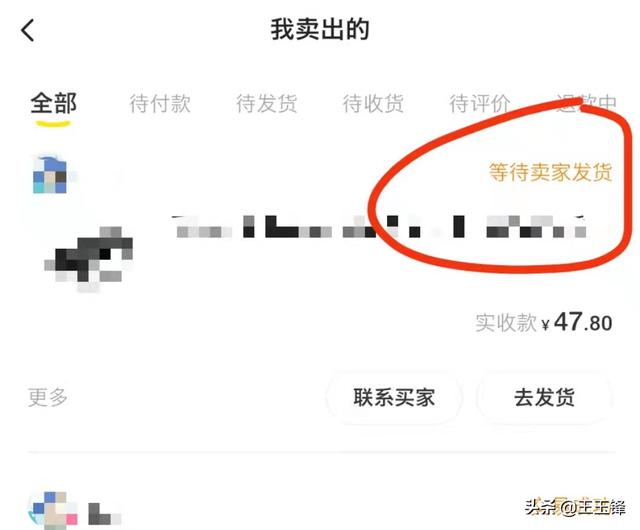Tap the yellow underline under 全部
This screenshot has width=640, height=530.
[53, 124]
